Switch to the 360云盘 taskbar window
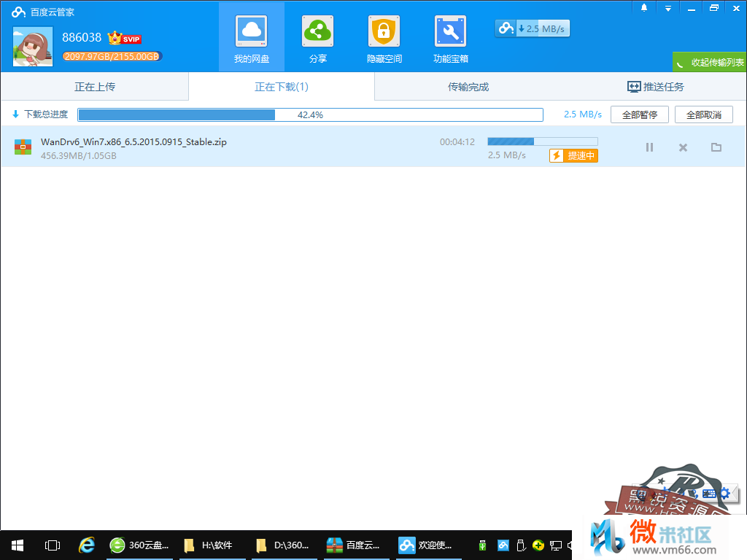Image resolution: width=747 pixels, height=560 pixels. pyautogui.click(x=139, y=545)
